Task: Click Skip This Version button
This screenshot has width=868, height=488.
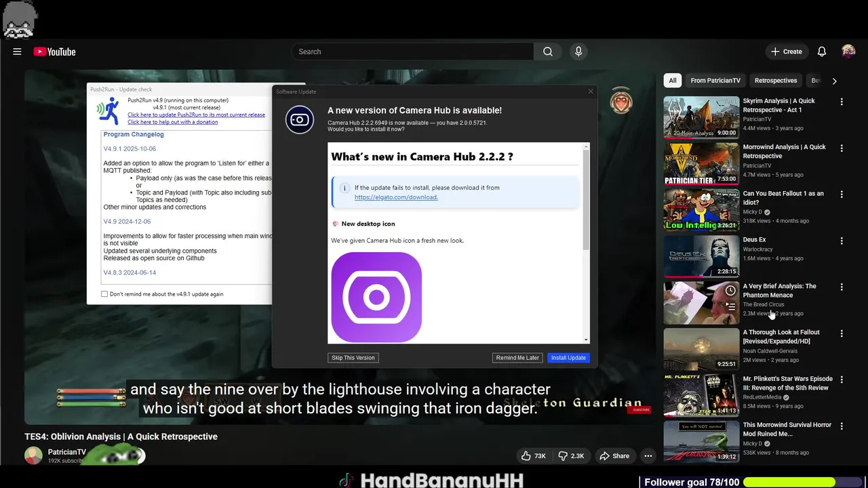Action: point(353,358)
